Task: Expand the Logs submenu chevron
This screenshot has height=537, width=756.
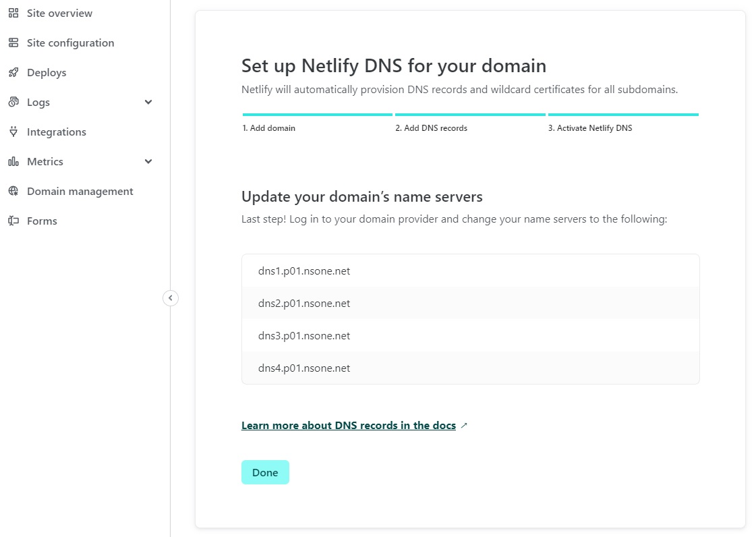Action: click(x=148, y=102)
